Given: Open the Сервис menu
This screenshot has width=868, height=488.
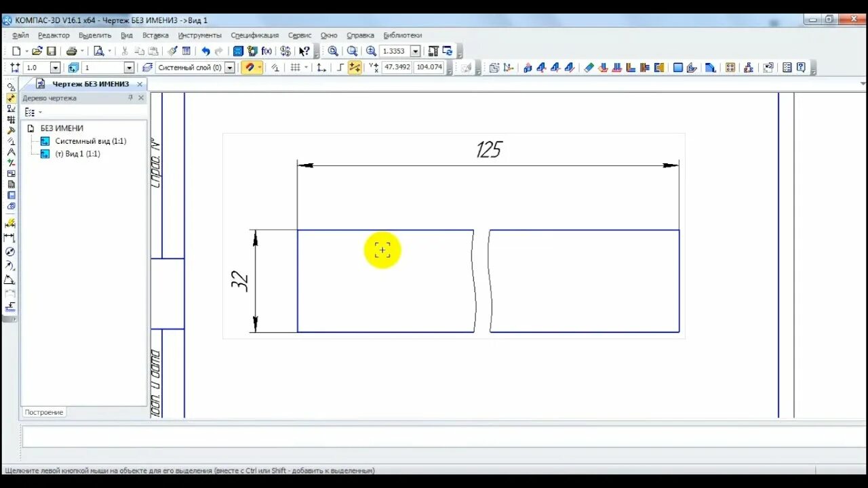Looking at the screenshot, I should (x=300, y=35).
